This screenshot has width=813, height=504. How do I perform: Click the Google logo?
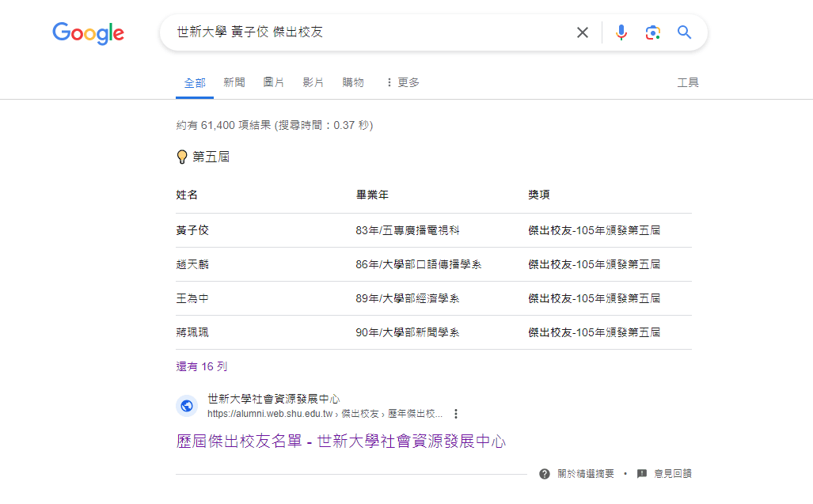88,33
